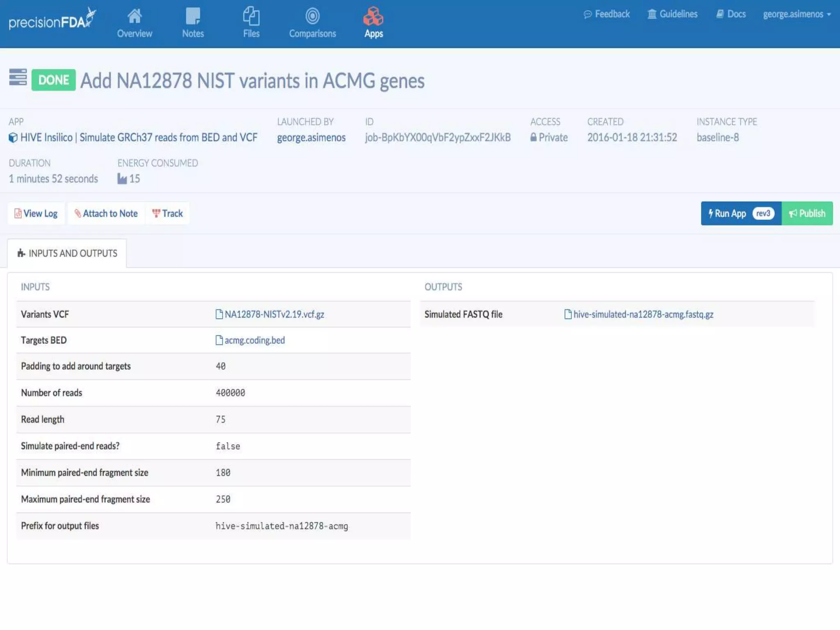Open the NA12878-NISTv2.19.vcf.gz input file
This screenshot has width=840, height=630.
(x=274, y=315)
